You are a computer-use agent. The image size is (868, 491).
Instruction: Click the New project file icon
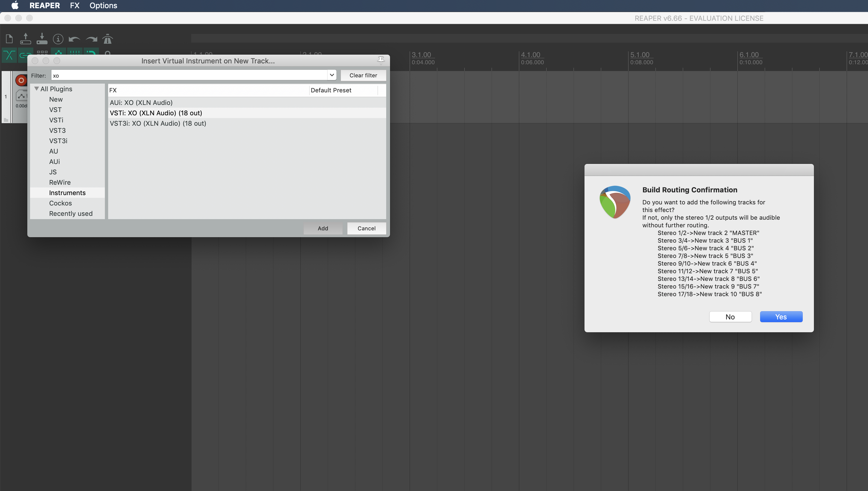[x=10, y=39]
